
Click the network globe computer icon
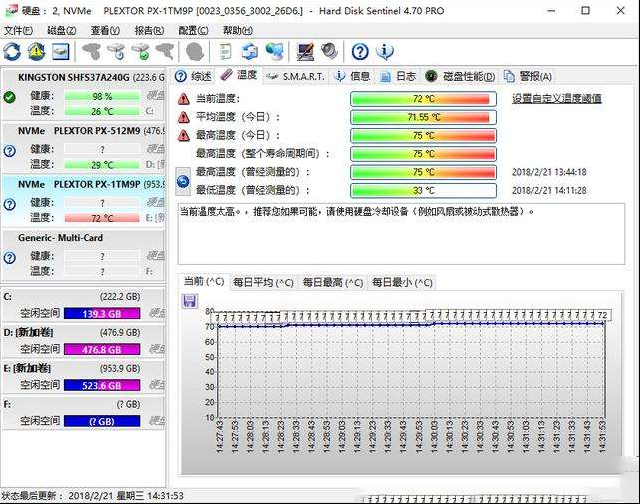tap(274, 51)
